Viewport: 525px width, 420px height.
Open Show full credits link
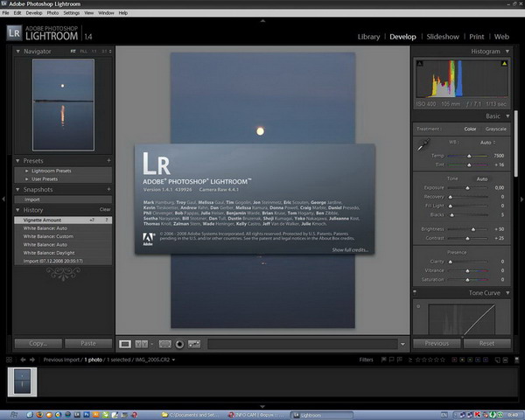pyautogui.click(x=350, y=250)
